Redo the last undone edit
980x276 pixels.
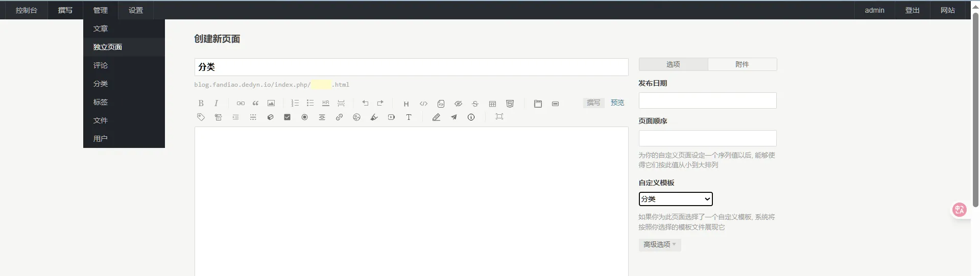click(380, 103)
